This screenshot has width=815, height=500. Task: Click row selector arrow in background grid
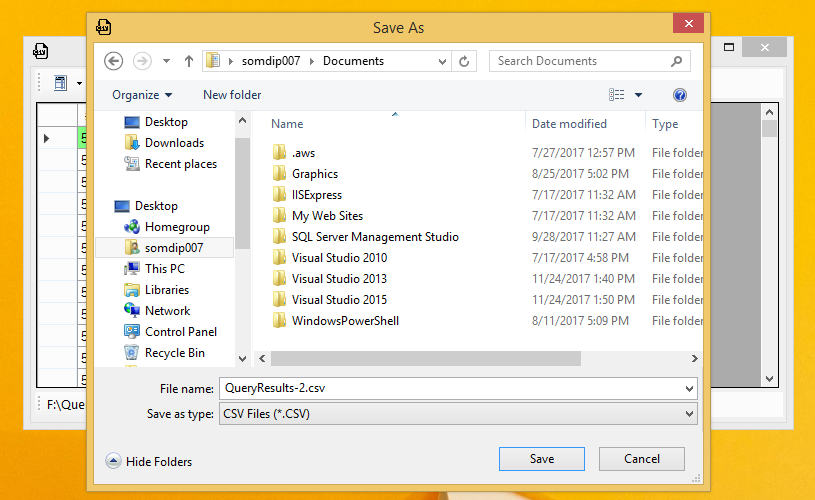click(47, 138)
